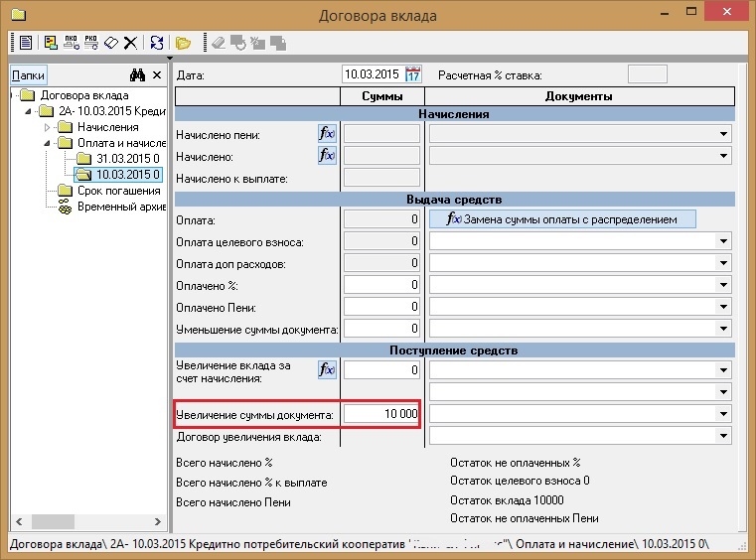
Task: Select tree entry 31.03.2015 0
Action: (128, 159)
